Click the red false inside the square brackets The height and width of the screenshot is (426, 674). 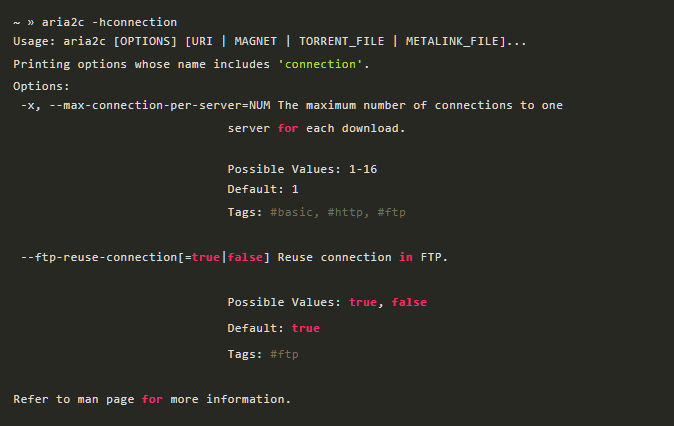click(x=245, y=257)
